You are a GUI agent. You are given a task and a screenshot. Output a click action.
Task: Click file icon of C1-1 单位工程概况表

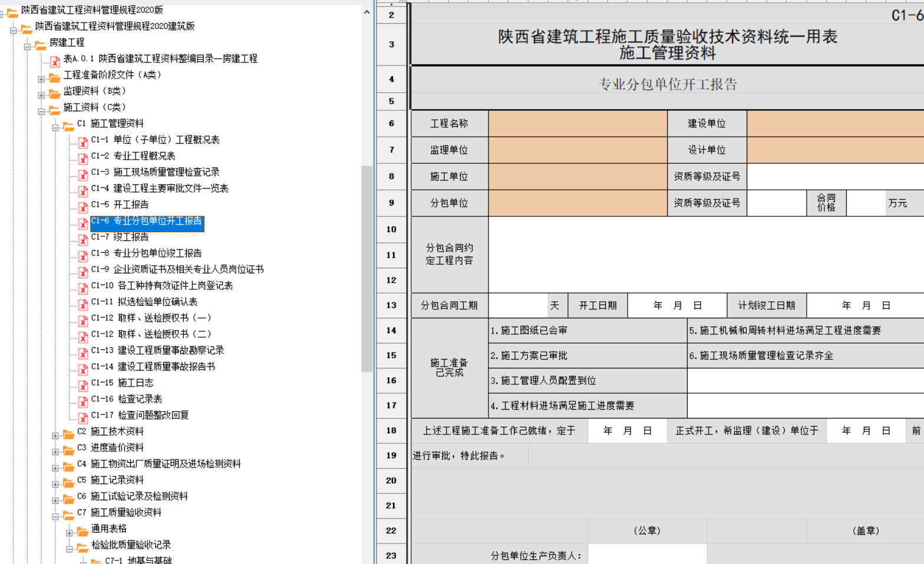pyautogui.click(x=83, y=142)
